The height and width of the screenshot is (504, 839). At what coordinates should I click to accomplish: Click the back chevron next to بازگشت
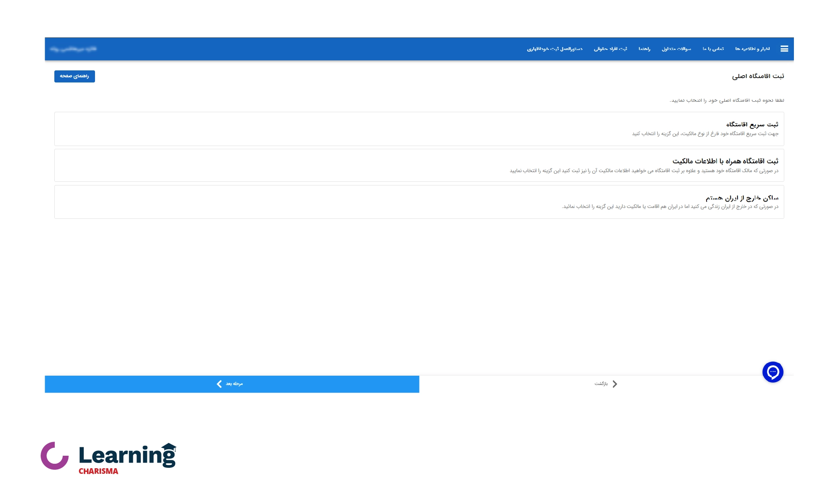click(x=615, y=384)
